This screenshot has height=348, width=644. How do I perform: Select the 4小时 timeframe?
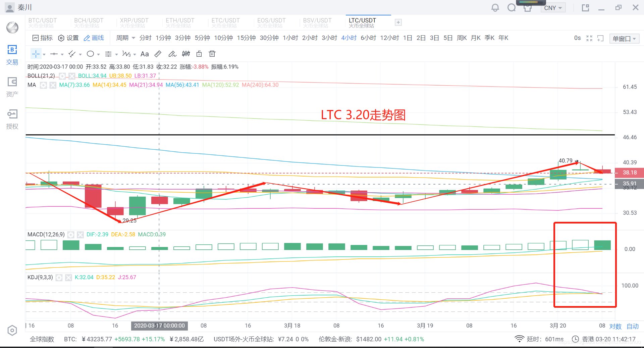click(x=349, y=38)
